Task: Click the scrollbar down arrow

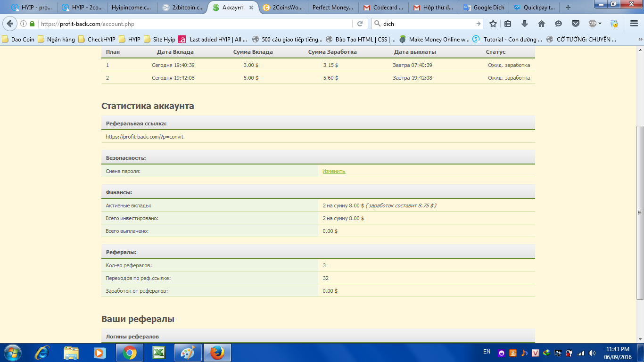Action: point(640,339)
